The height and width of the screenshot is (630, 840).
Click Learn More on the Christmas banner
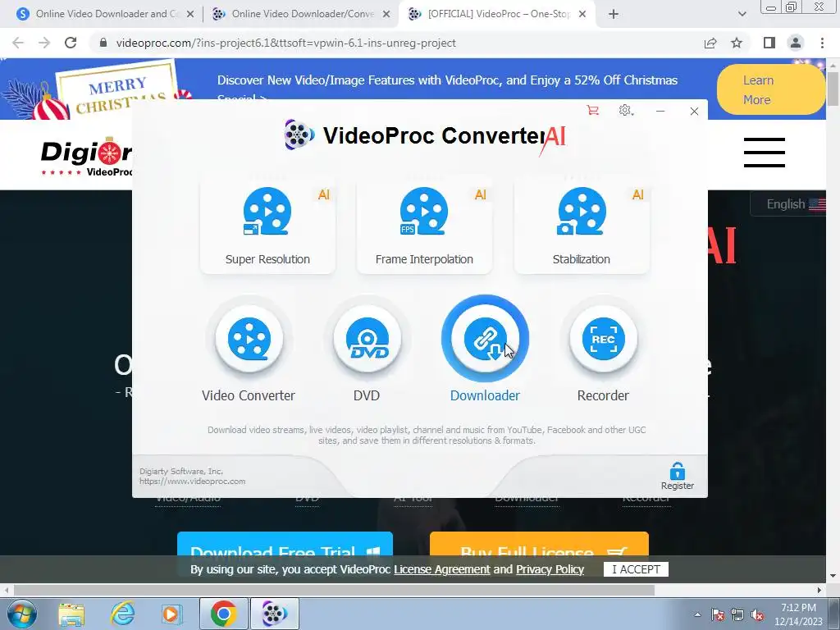[x=770, y=89]
